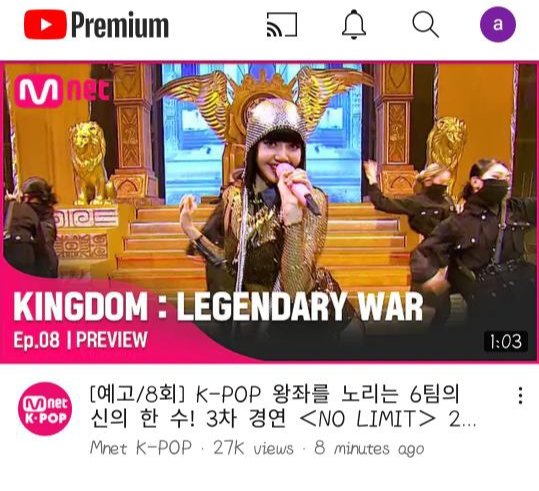
Task: Open the YouTube Premium home logo
Action: click(96, 24)
